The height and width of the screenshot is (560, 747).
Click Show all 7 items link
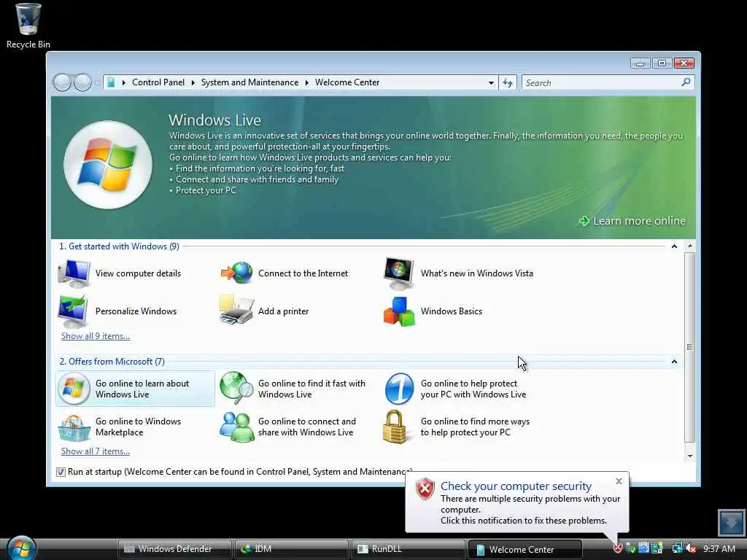click(x=96, y=451)
